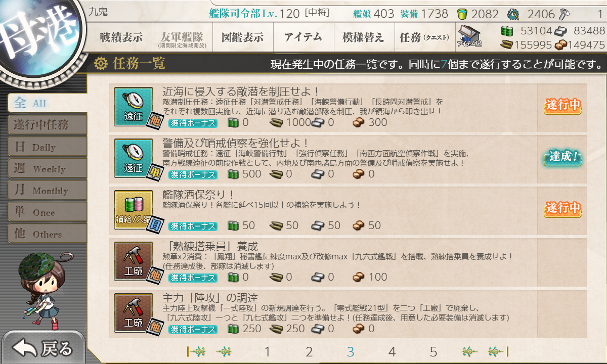The height and width of the screenshot is (364, 607).
Task: Click the expedition compass icon for 近海に侵入する敵潜 quest
Action: pyautogui.click(x=134, y=106)
